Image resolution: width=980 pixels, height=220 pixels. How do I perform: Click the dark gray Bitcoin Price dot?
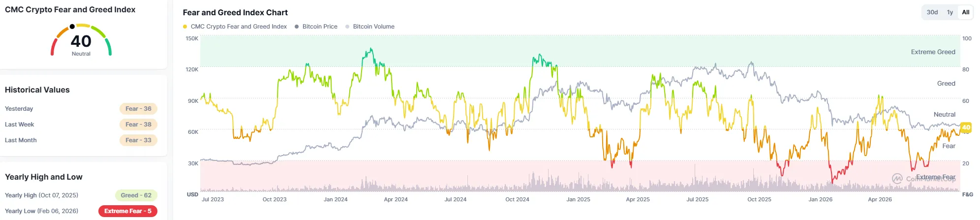pos(297,27)
